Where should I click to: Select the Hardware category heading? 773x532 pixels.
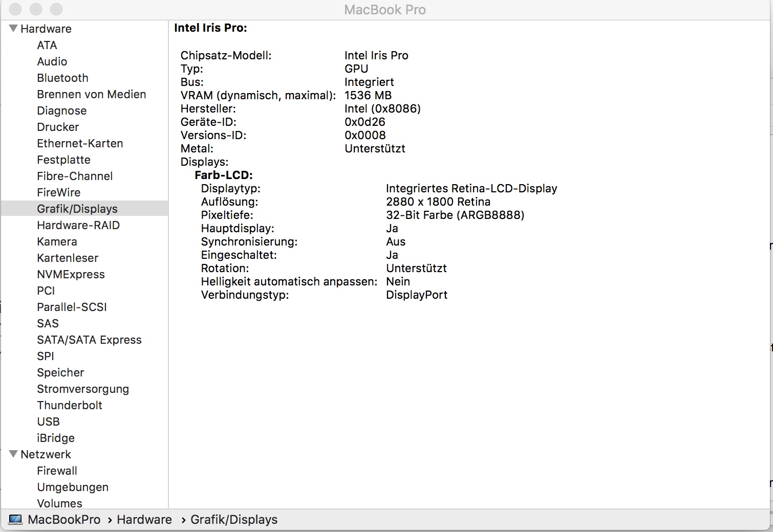(46, 29)
